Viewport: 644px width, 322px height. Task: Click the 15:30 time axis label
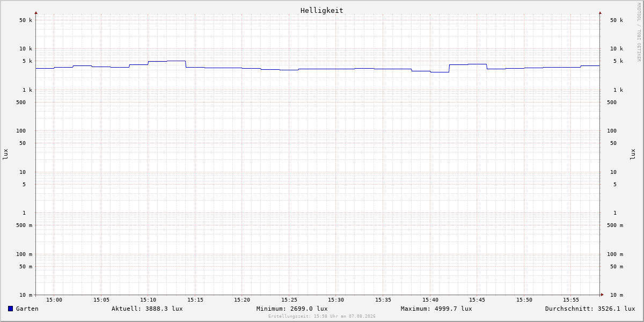tap(336, 300)
